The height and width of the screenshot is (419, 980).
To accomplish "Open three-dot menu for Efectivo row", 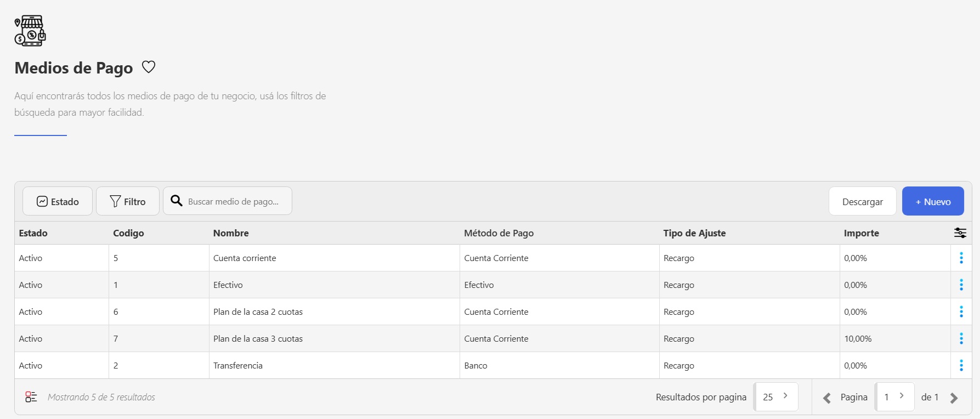I will coord(961,285).
